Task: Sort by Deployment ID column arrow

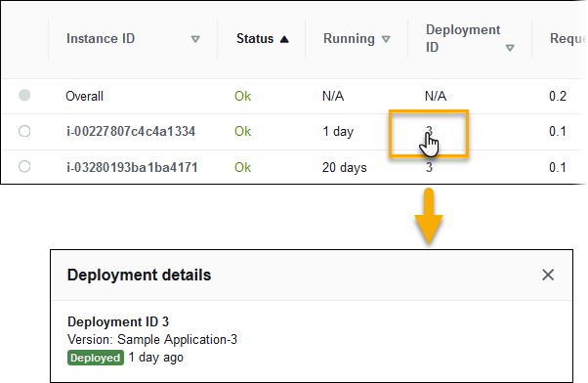Action: coord(510,48)
